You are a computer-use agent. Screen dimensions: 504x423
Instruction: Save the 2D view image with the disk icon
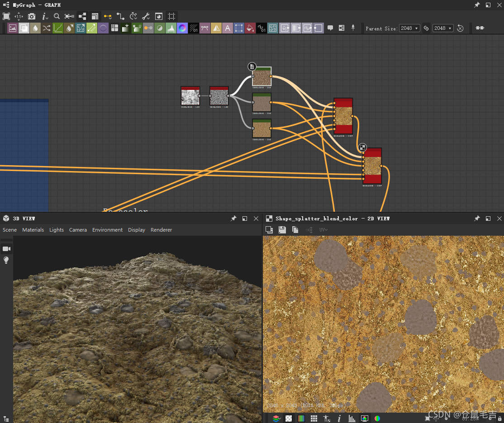282,230
